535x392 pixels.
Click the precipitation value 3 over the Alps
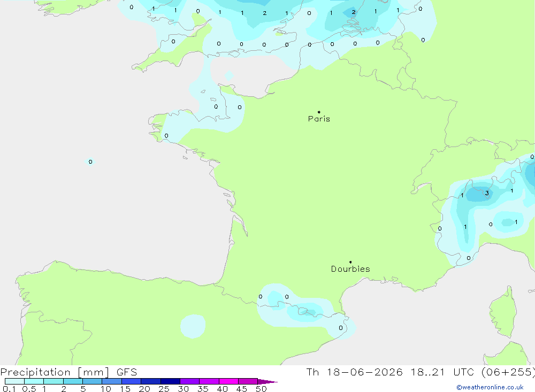coord(487,193)
